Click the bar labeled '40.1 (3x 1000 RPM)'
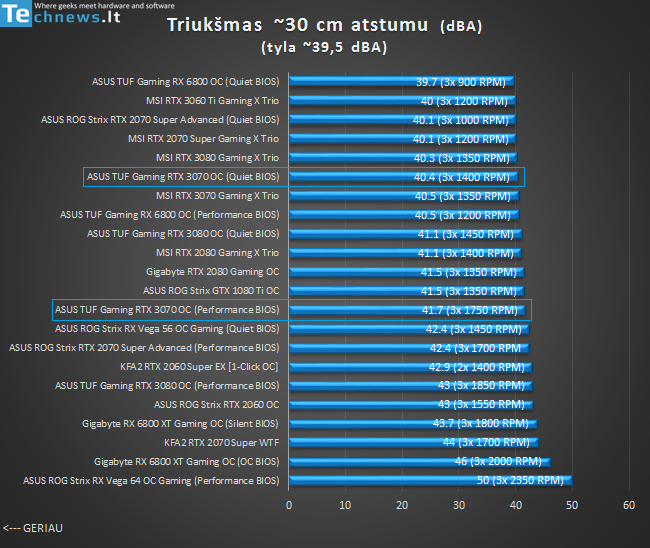Viewport: 650px width, 548px height. (x=402, y=120)
